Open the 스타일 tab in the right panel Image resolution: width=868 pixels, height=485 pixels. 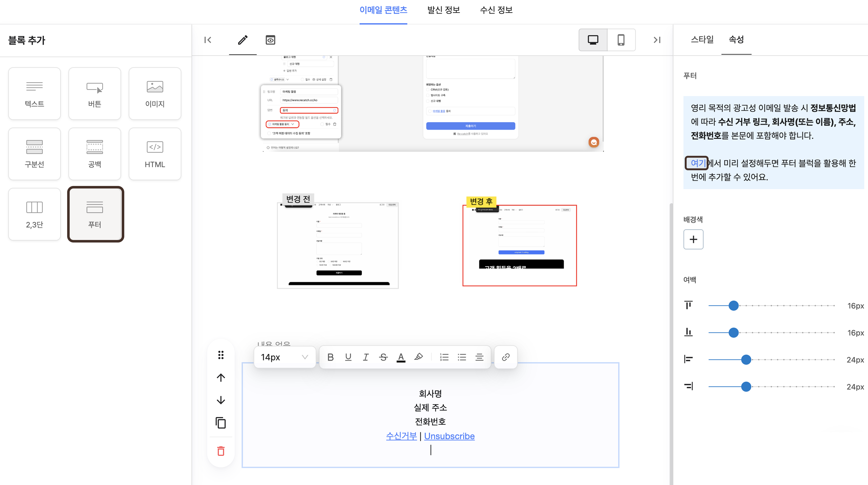click(x=702, y=39)
